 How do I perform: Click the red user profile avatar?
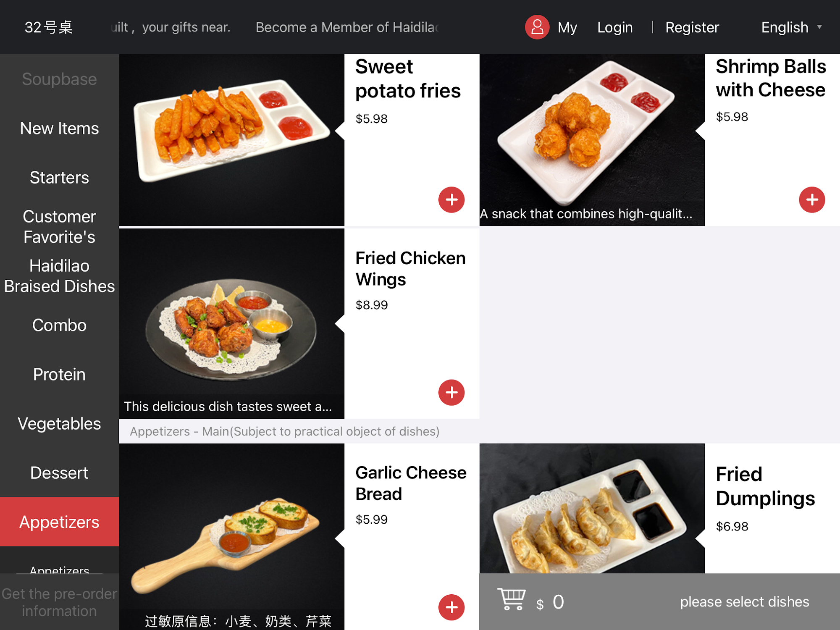point(537,27)
